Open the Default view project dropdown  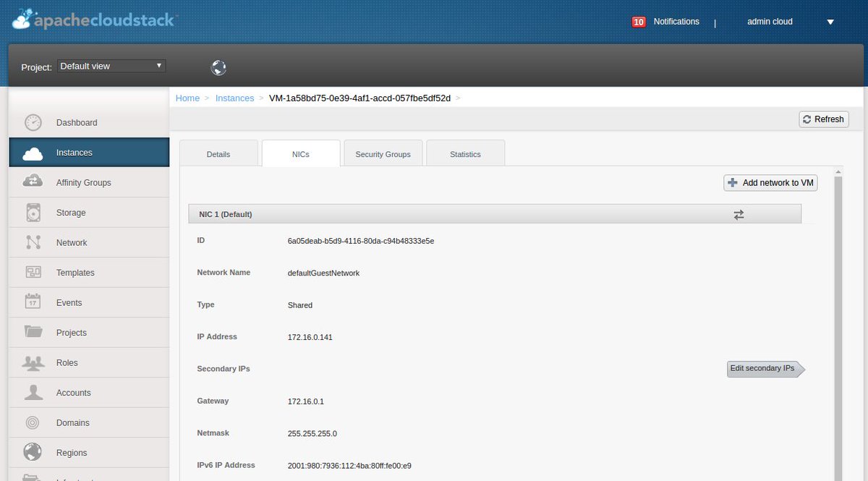coord(111,65)
